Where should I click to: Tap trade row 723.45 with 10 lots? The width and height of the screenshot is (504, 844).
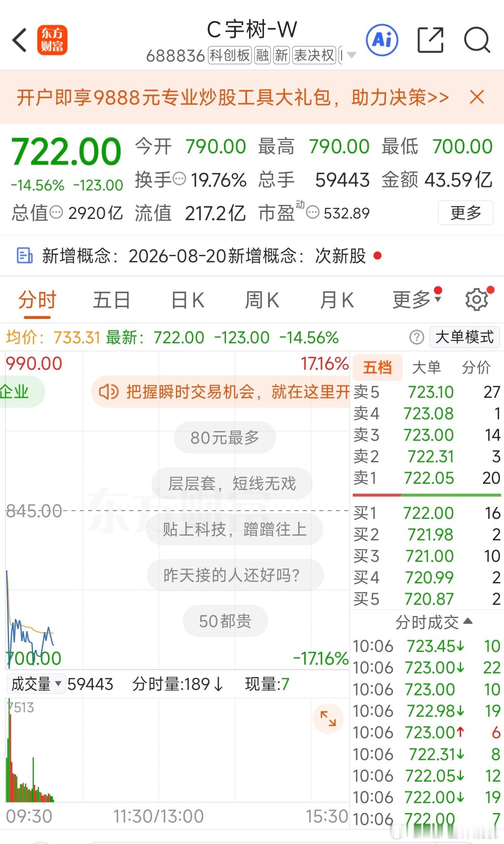click(427, 646)
